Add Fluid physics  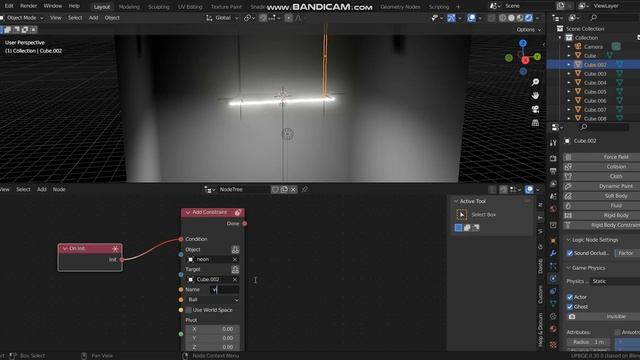[x=602, y=206]
